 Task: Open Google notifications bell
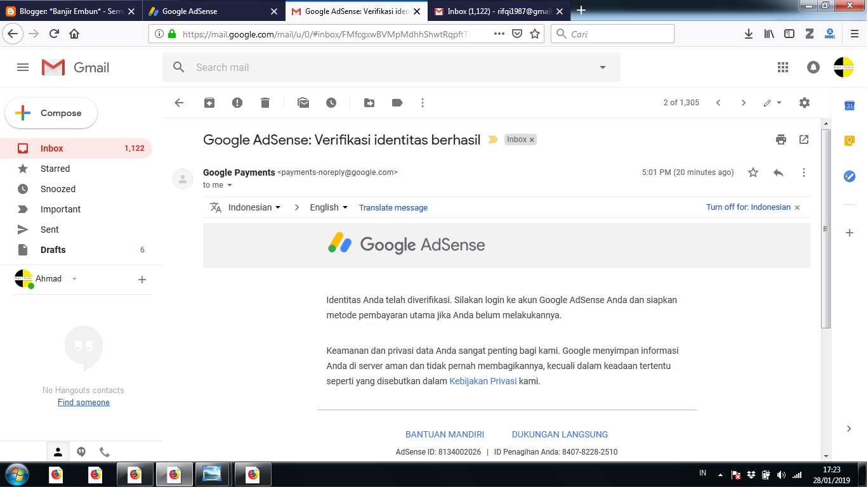[813, 67]
